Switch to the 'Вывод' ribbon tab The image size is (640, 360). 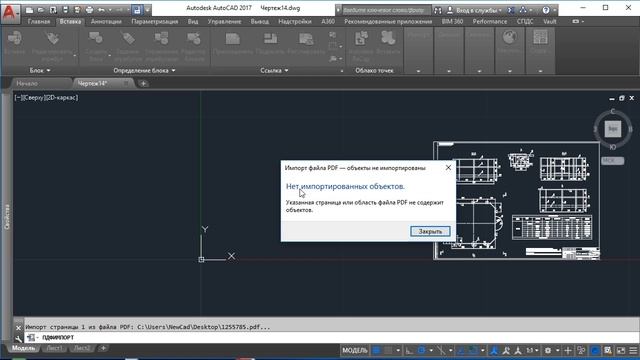(260, 21)
